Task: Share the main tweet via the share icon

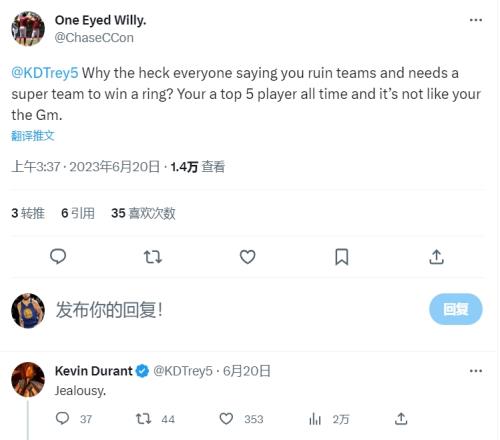Action: 436,257
